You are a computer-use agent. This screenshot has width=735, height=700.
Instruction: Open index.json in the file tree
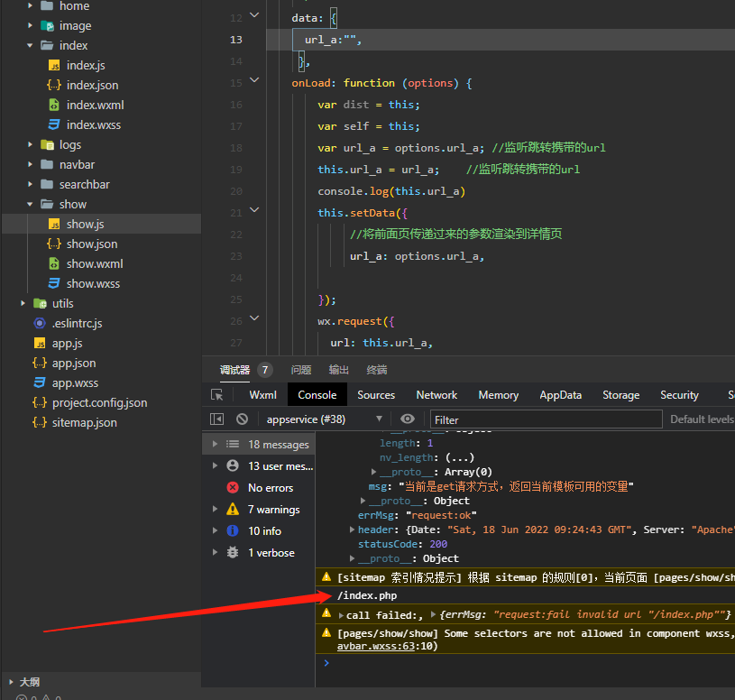92,85
